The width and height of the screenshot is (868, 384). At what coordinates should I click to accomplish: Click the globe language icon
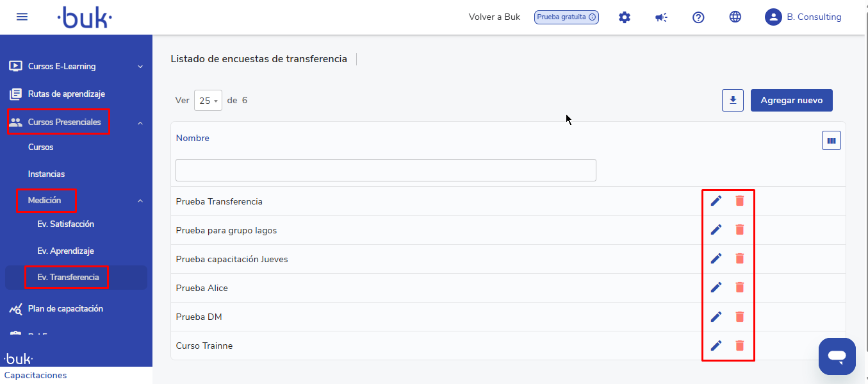pyautogui.click(x=735, y=17)
